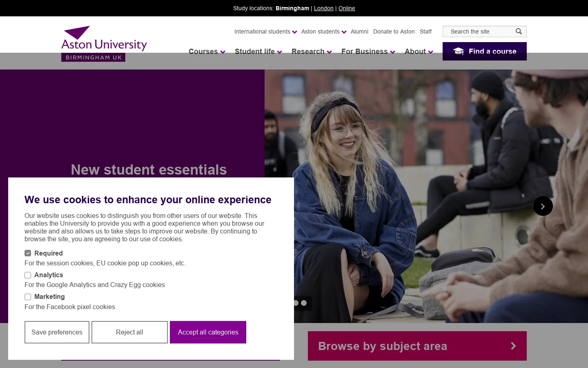Open the Alumni link
Screen dimensions: 588x368
pos(359,31)
